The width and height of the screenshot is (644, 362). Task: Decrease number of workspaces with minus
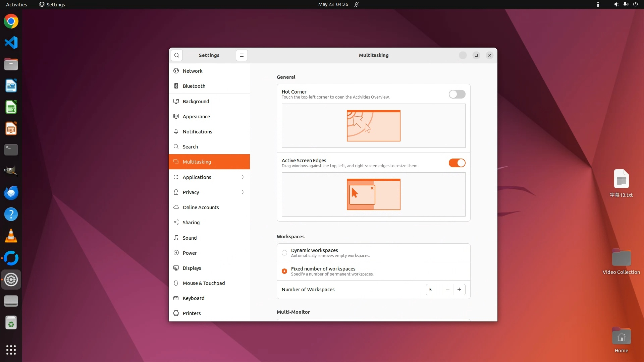[x=447, y=290]
